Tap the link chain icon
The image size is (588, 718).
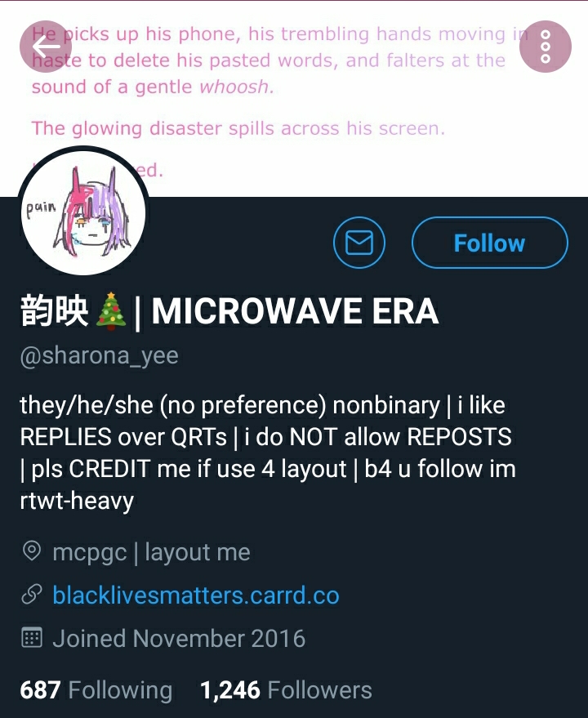[x=32, y=595]
